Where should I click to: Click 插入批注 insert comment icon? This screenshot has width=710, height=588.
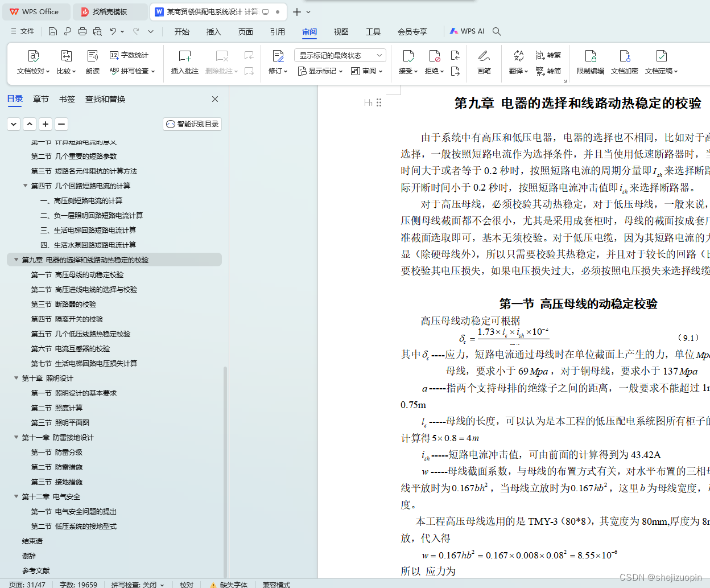185,56
